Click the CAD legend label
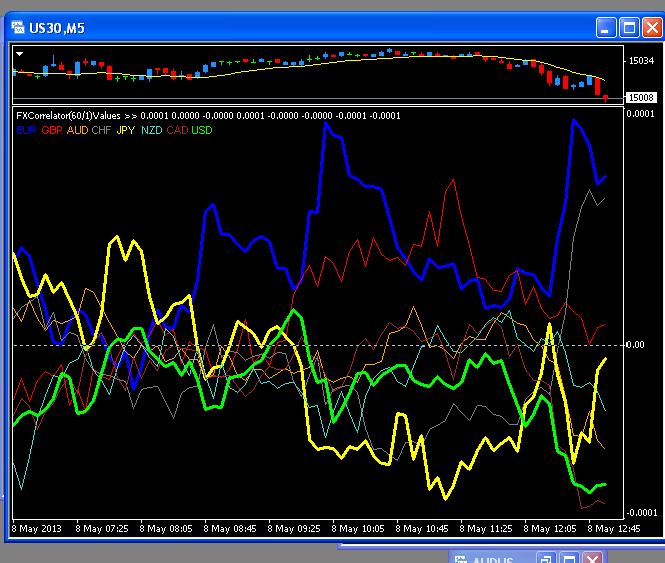The image size is (665, 563). (x=177, y=130)
